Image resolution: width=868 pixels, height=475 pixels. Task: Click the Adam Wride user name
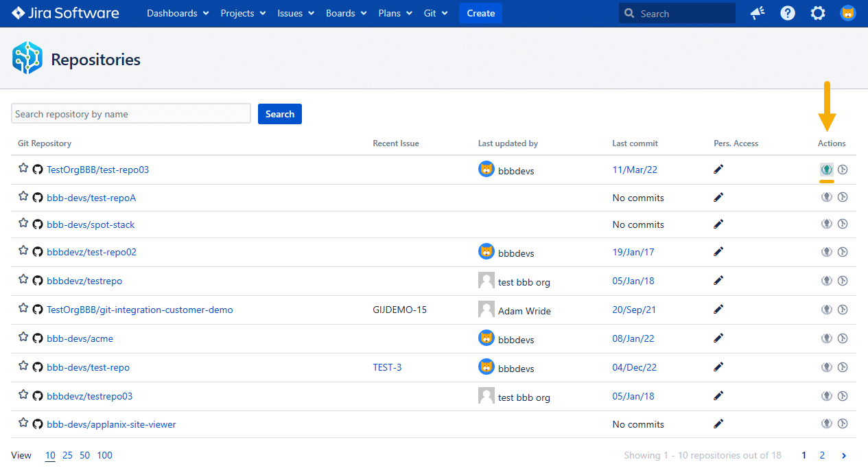coord(524,311)
